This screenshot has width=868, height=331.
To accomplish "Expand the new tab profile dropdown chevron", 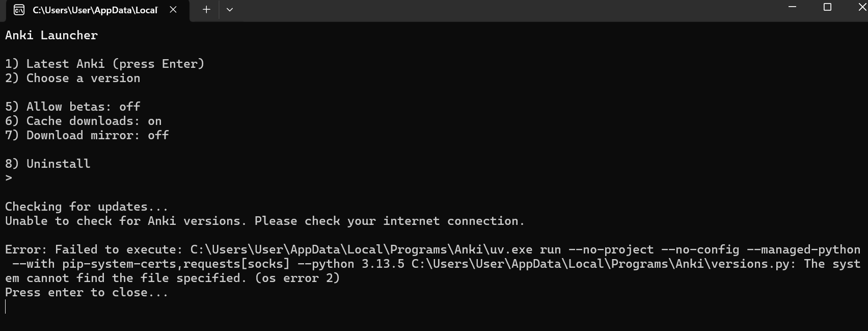I will tap(230, 10).
